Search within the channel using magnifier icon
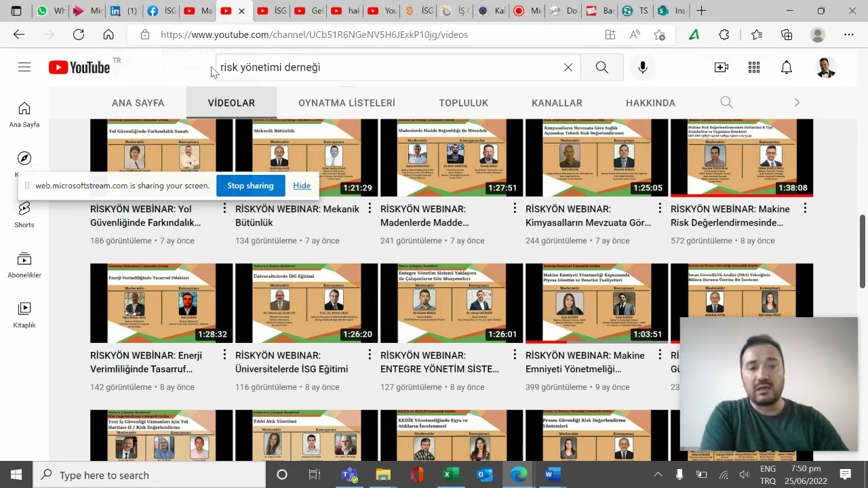 (x=727, y=102)
